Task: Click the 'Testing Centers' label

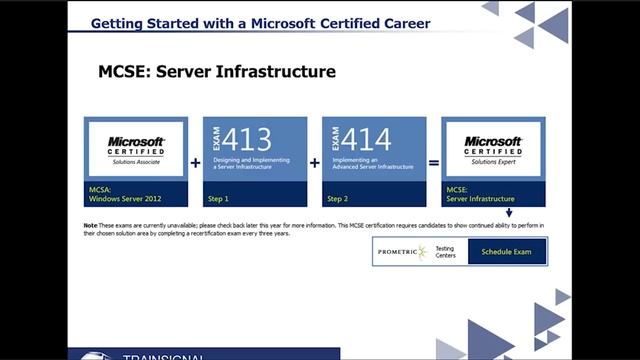Action: pyautogui.click(x=445, y=252)
